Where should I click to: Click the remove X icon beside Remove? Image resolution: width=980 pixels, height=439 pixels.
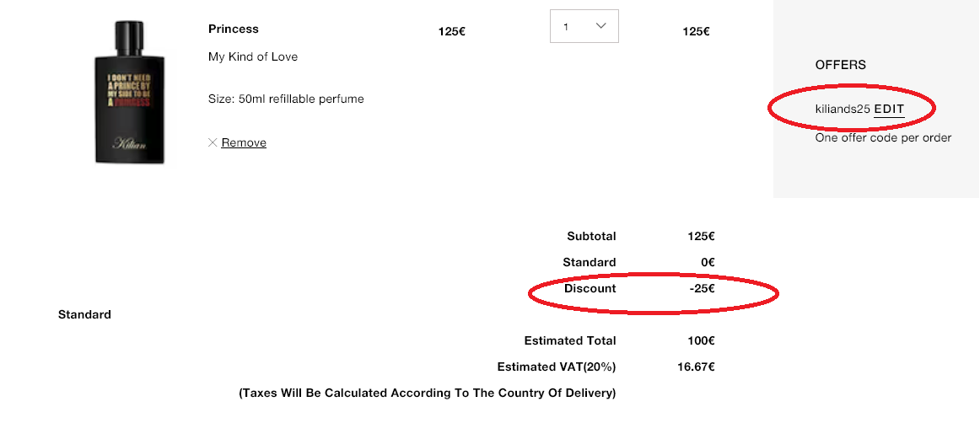click(213, 142)
